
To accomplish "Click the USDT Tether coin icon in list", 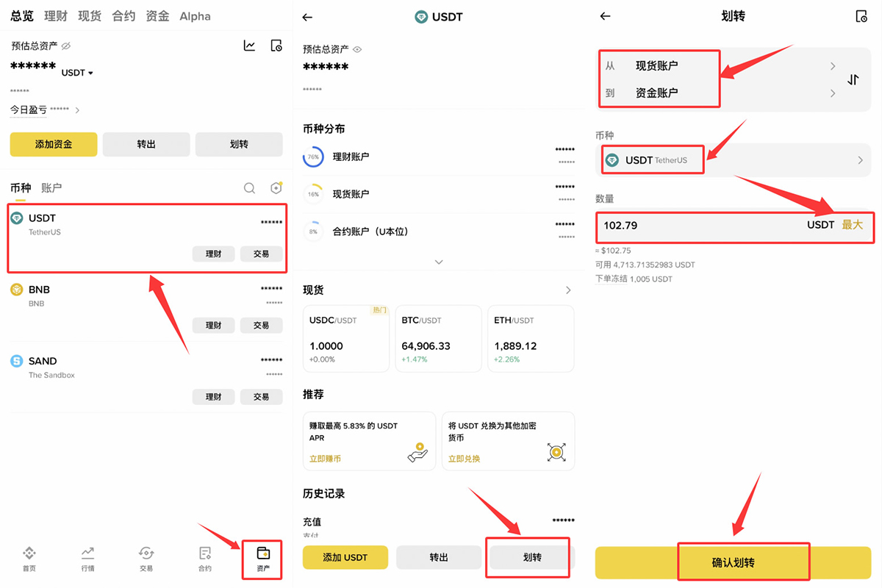I will (x=17, y=218).
